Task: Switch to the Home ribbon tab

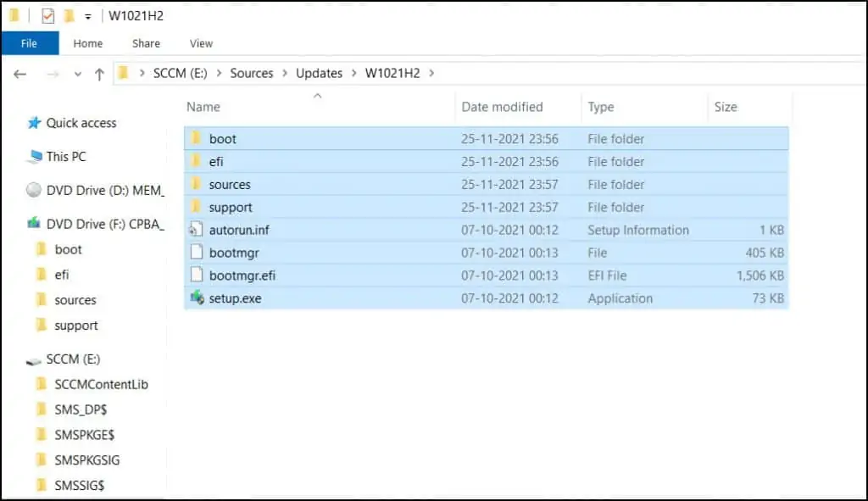Action: [88, 43]
